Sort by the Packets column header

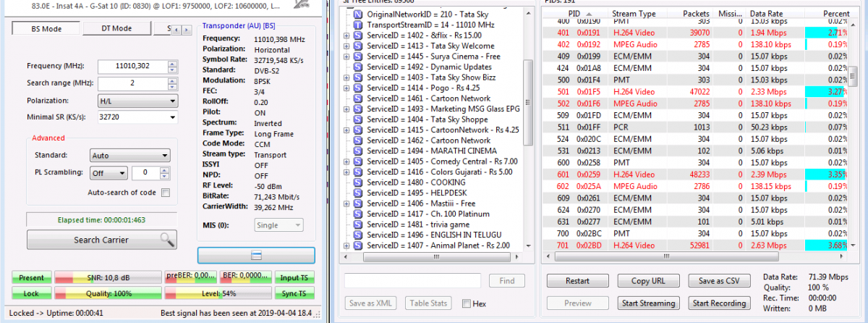pyautogui.click(x=696, y=14)
